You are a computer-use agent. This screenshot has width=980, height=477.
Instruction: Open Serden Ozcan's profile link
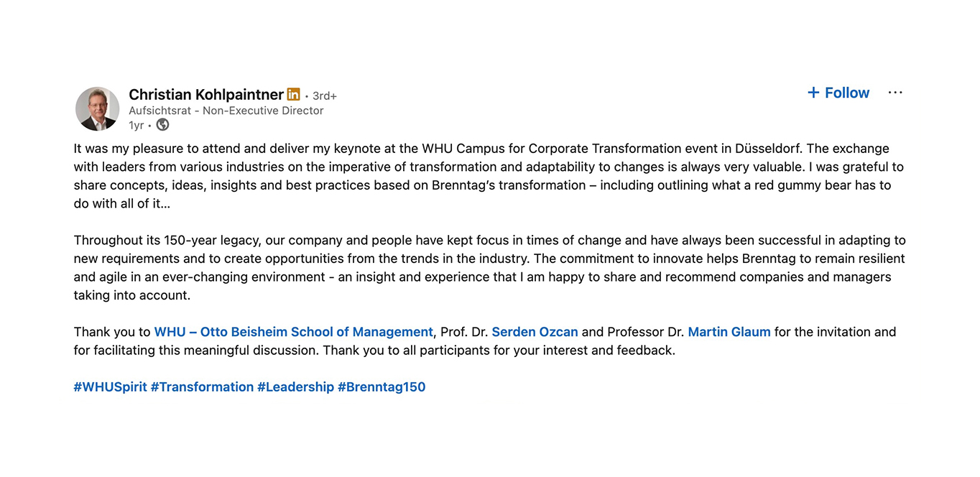535,332
